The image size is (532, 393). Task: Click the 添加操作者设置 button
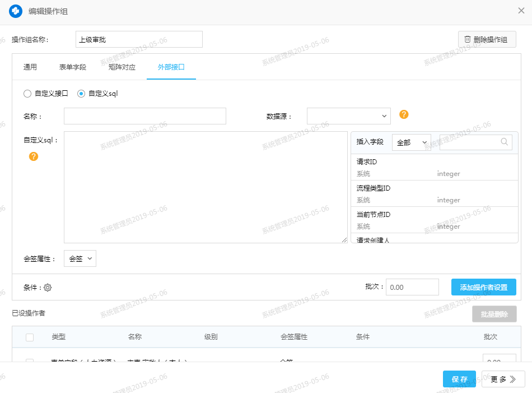point(483,287)
